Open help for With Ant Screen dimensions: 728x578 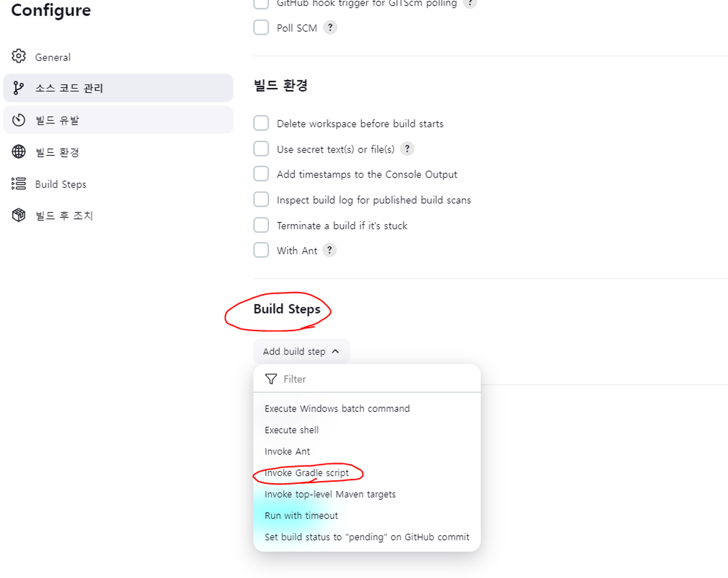329,250
